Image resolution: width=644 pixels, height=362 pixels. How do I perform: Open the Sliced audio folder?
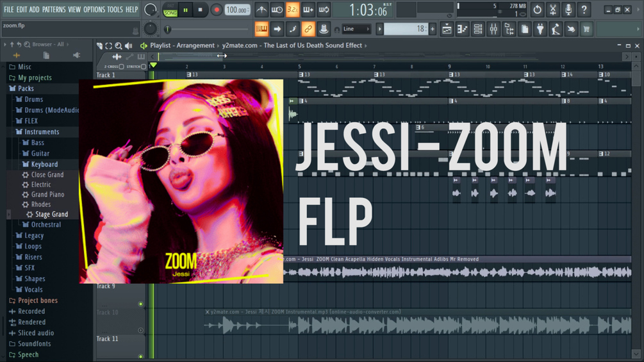point(36,333)
